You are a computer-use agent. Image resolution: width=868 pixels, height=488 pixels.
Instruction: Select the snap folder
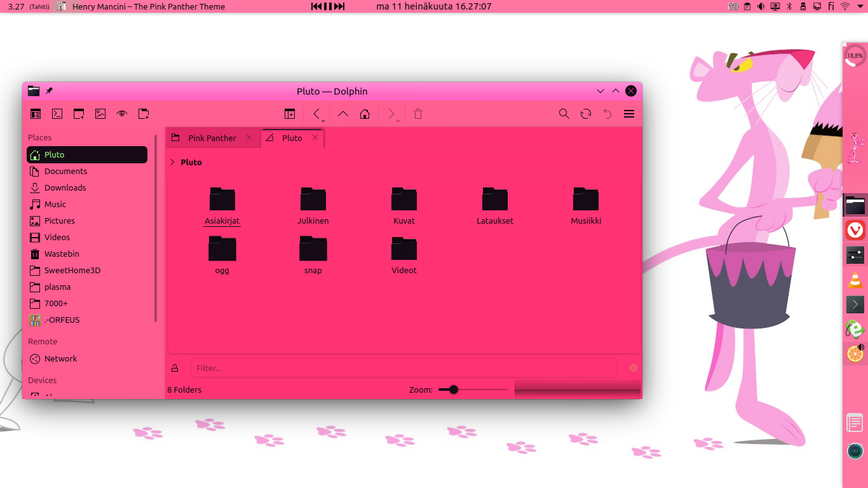coord(313,255)
